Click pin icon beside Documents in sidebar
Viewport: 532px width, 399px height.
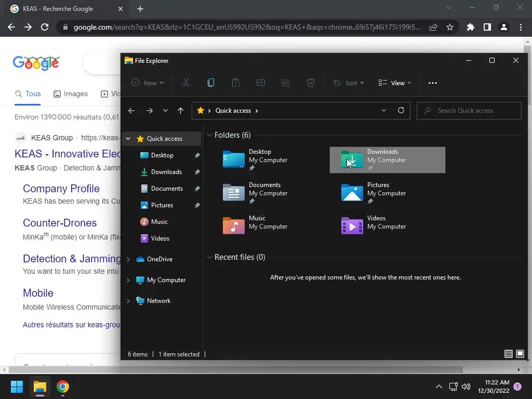click(197, 189)
